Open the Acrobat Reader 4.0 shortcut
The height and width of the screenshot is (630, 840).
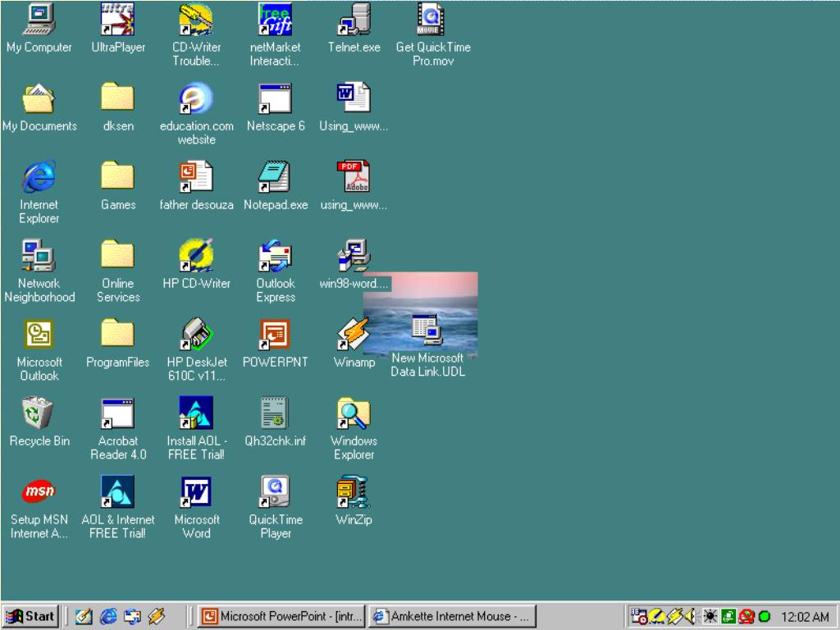[117, 413]
